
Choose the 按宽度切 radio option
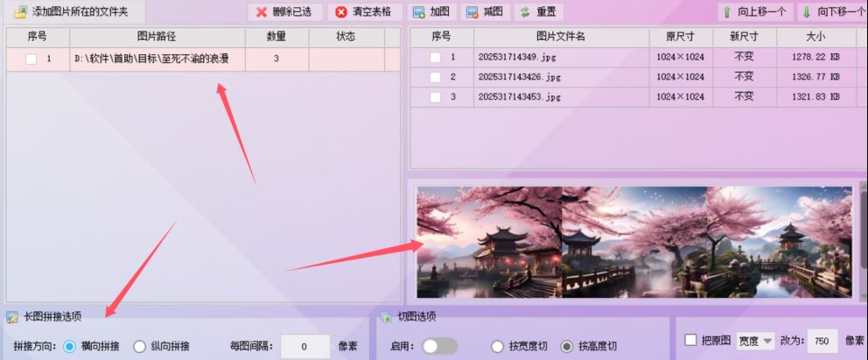click(x=497, y=347)
